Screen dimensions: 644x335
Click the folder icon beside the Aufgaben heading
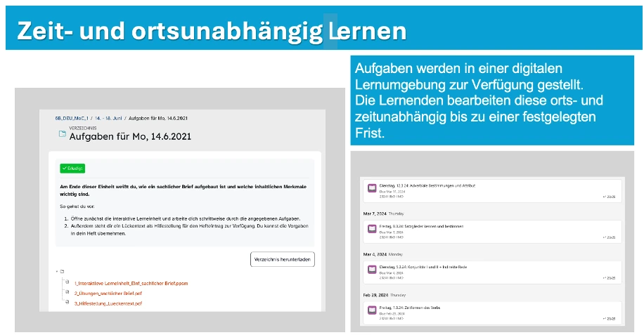tap(62, 134)
